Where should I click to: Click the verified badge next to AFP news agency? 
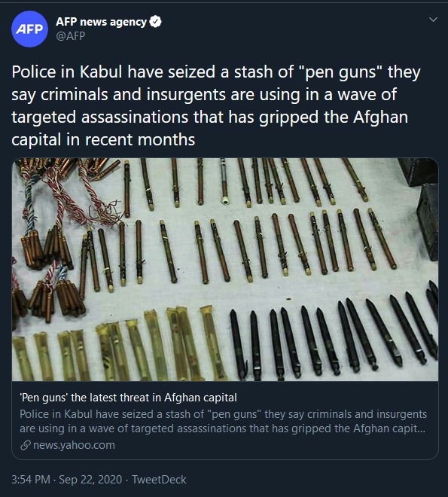pyautogui.click(x=155, y=22)
